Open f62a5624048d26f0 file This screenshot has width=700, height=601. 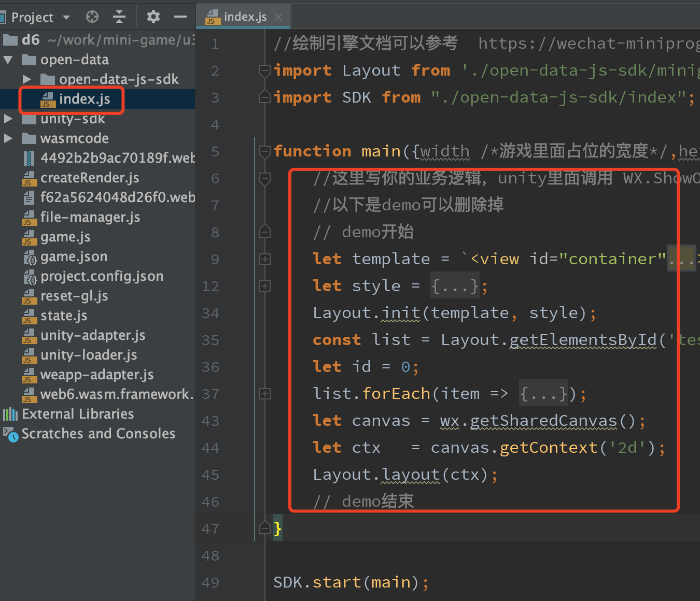[118, 197]
